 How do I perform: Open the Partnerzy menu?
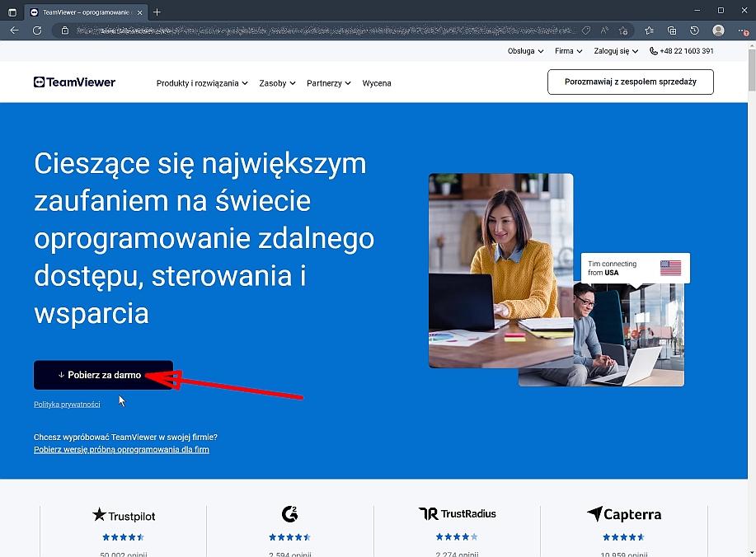329,83
